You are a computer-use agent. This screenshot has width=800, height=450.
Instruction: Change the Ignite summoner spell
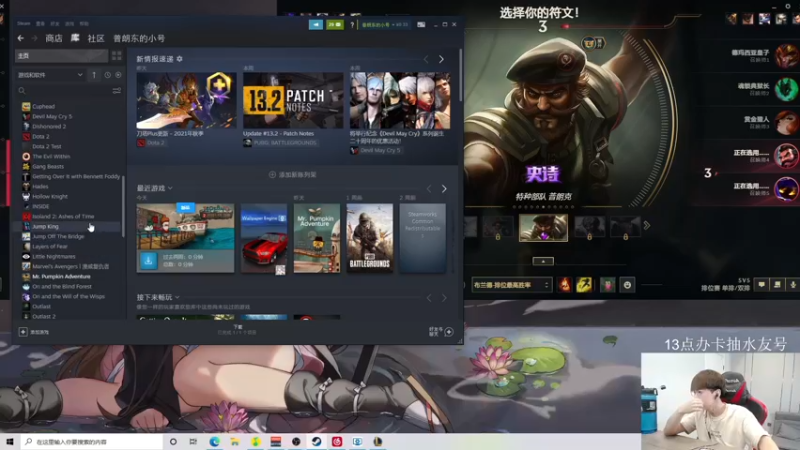(565, 285)
